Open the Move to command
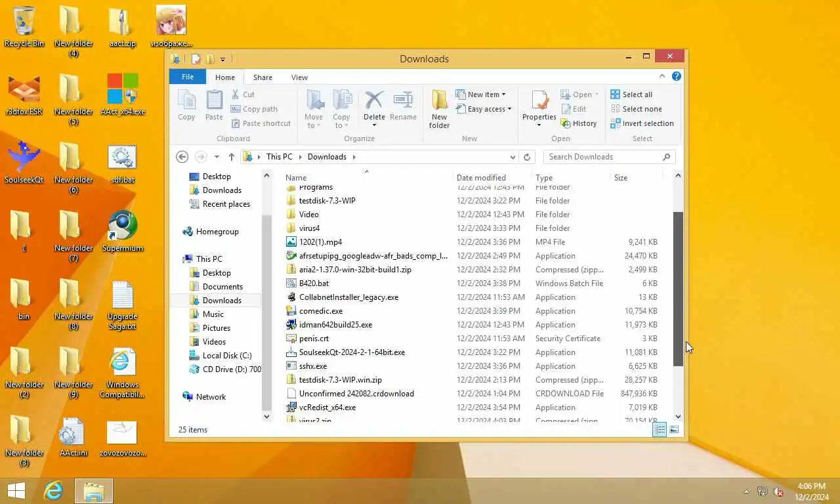The image size is (840, 504). click(x=314, y=110)
